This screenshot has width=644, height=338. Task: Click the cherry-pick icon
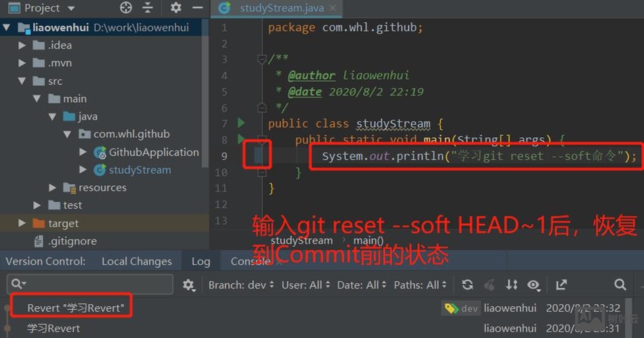489,285
